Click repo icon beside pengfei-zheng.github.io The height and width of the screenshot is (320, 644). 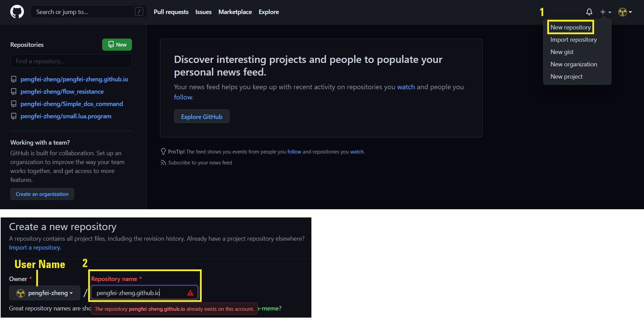click(14, 79)
